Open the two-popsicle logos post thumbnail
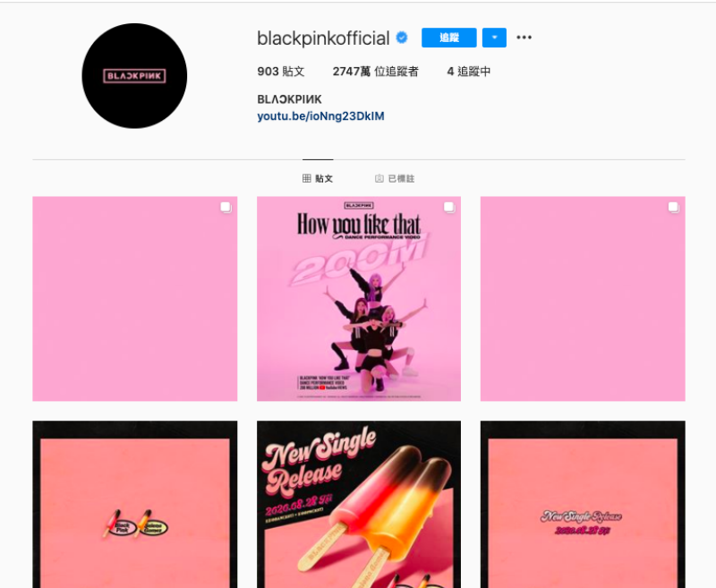The width and height of the screenshot is (716, 588). 135,504
